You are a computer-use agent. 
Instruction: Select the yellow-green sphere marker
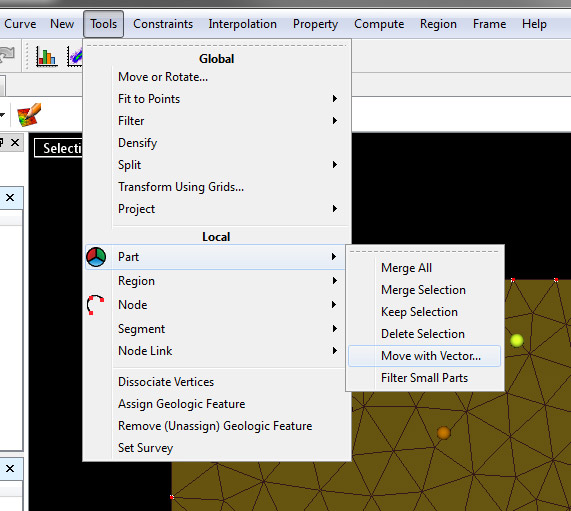pyautogui.click(x=516, y=341)
